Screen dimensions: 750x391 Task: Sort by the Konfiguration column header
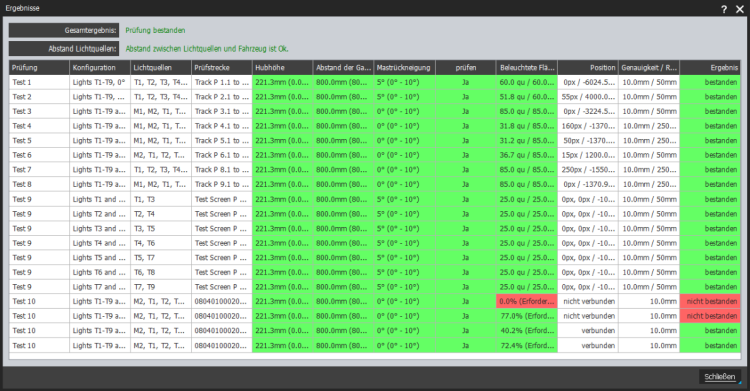(100, 67)
